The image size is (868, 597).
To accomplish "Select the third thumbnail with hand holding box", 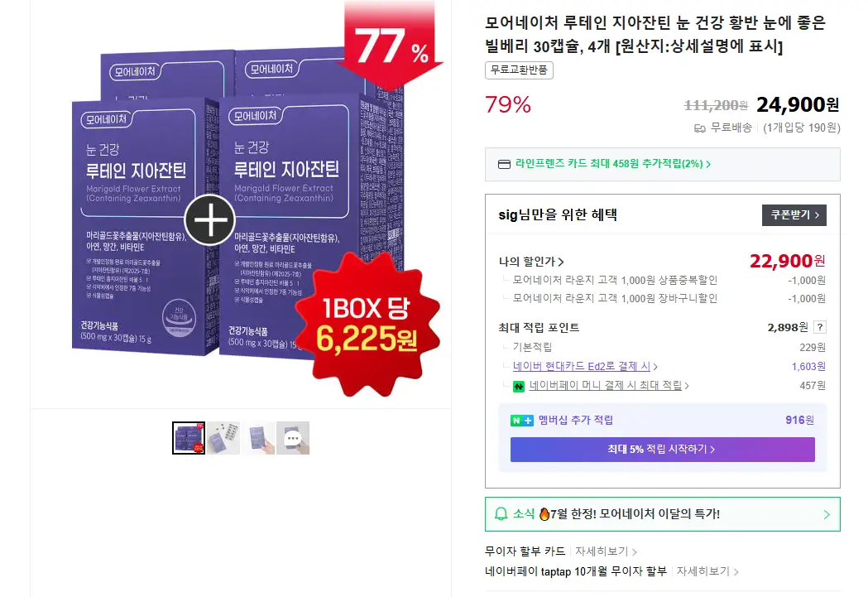I will pyautogui.click(x=258, y=438).
